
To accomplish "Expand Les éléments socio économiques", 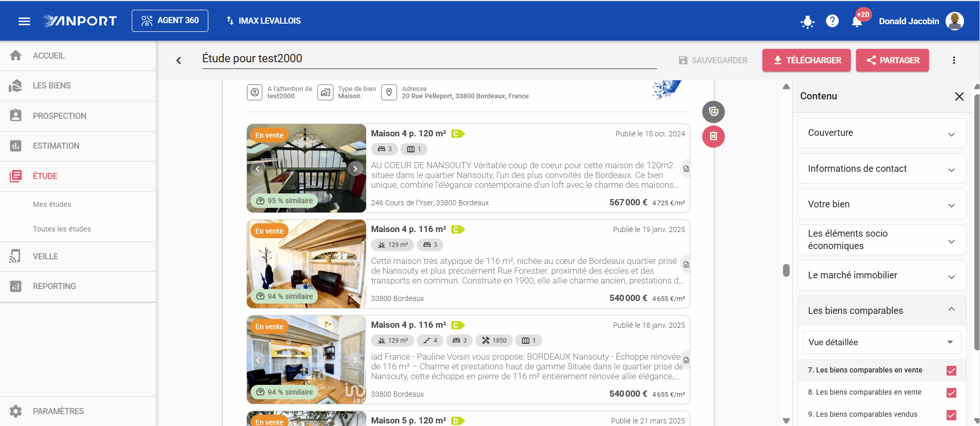I will [882, 240].
